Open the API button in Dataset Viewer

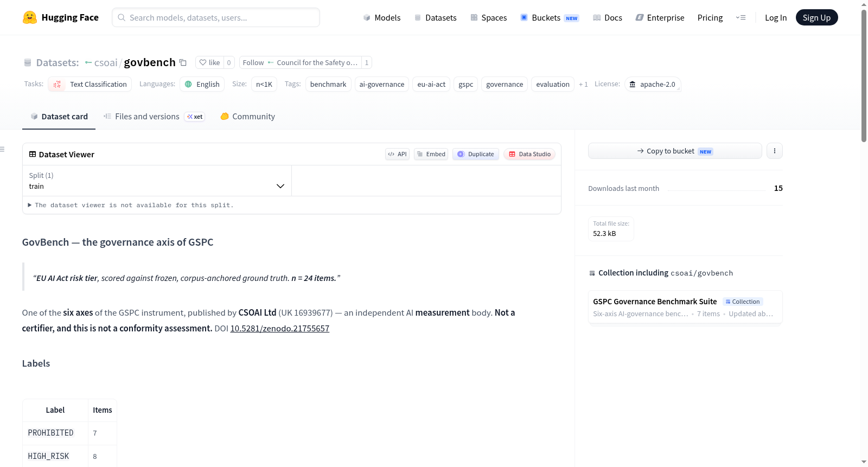[x=397, y=154]
